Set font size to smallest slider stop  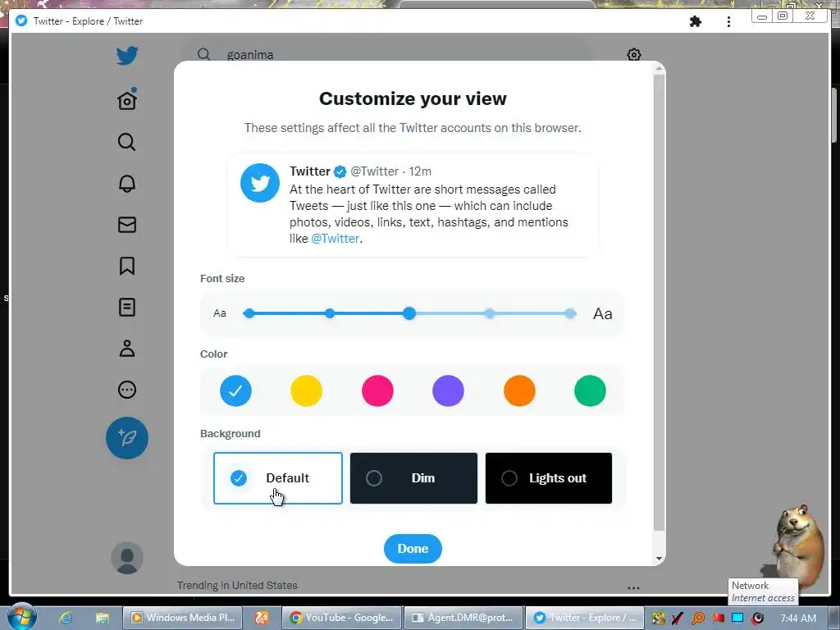point(249,313)
